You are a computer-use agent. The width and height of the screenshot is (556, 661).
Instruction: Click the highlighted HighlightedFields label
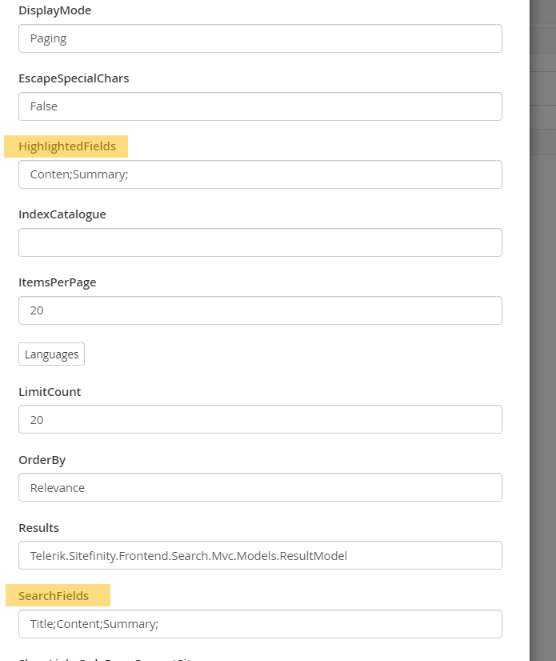pos(67,146)
